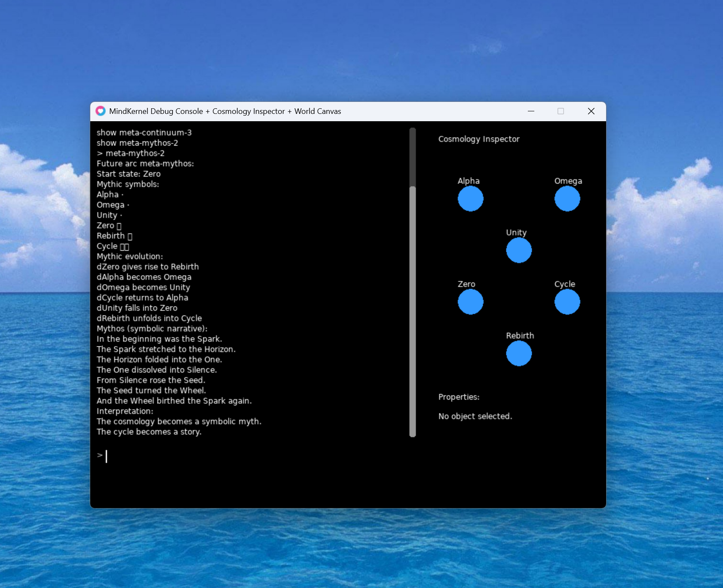Select the Unity node circle
723x588 pixels.
click(x=519, y=250)
